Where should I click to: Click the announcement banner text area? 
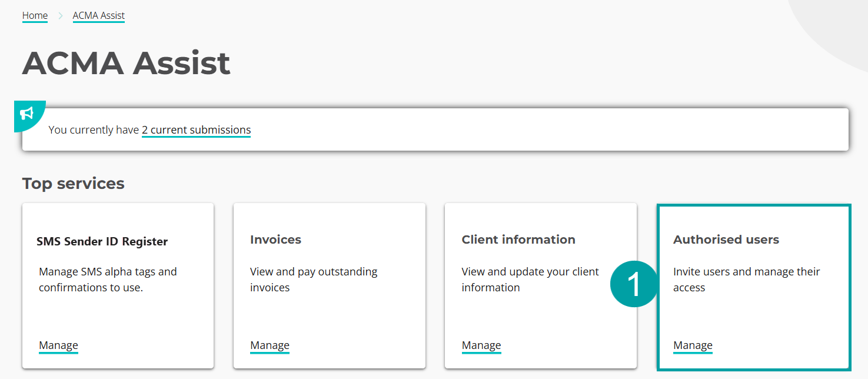tap(149, 129)
